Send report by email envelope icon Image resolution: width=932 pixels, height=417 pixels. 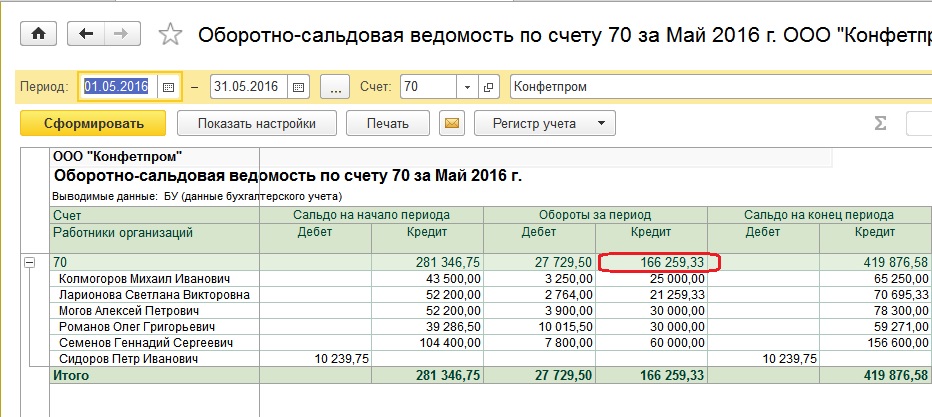click(x=452, y=124)
